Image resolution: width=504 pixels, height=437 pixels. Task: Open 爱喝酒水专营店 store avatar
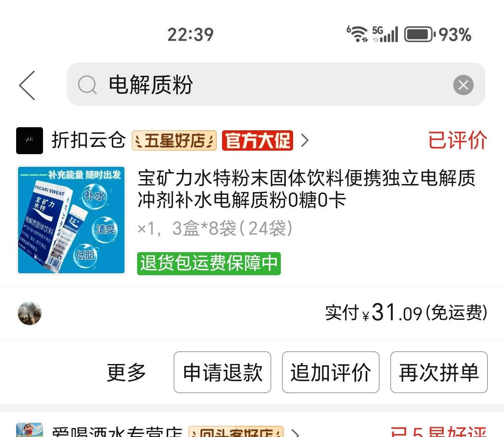point(30,430)
